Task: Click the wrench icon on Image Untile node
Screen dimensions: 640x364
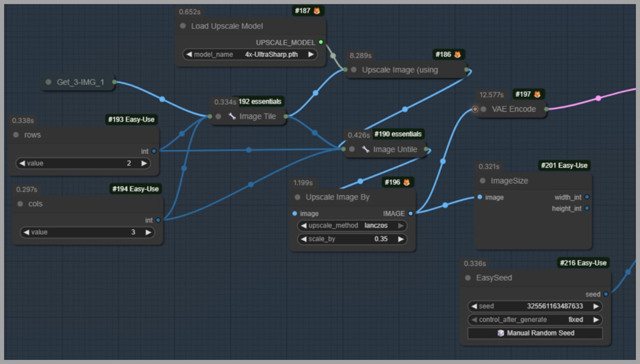Action: tap(365, 149)
